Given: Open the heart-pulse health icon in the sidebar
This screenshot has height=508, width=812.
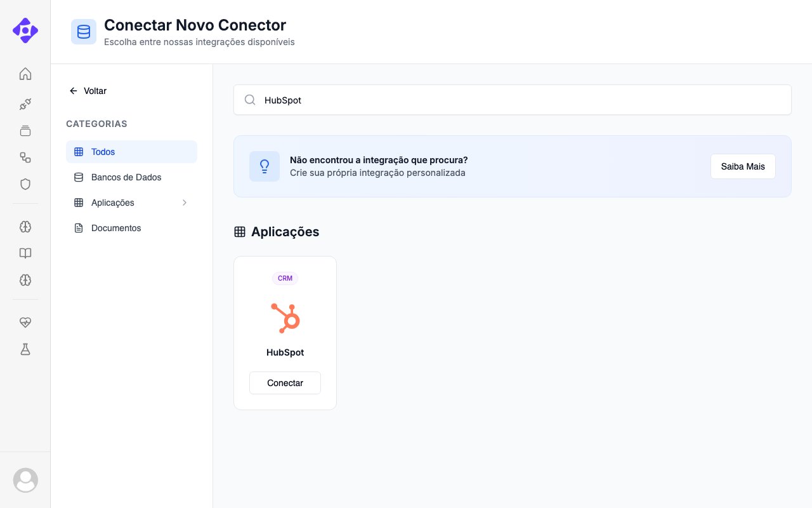Looking at the screenshot, I should coord(25,323).
